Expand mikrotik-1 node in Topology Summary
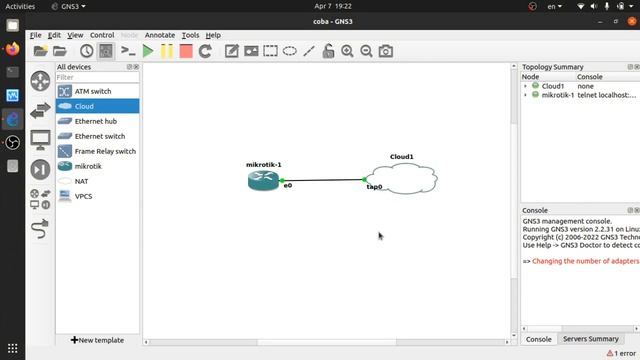 click(525, 95)
